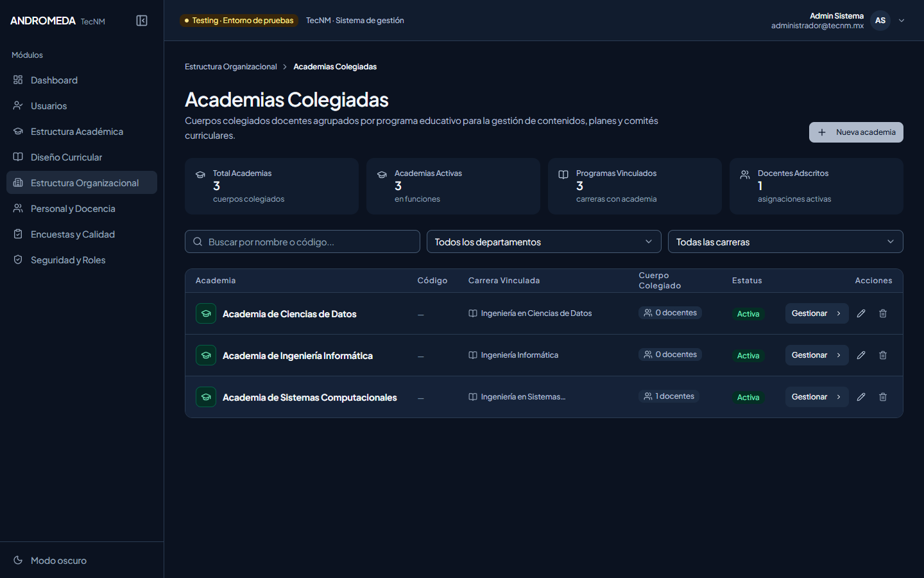Image resolution: width=924 pixels, height=578 pixels.
Task: Toggle Modo oscuro theme switch
Action: (x=81, y=560)
